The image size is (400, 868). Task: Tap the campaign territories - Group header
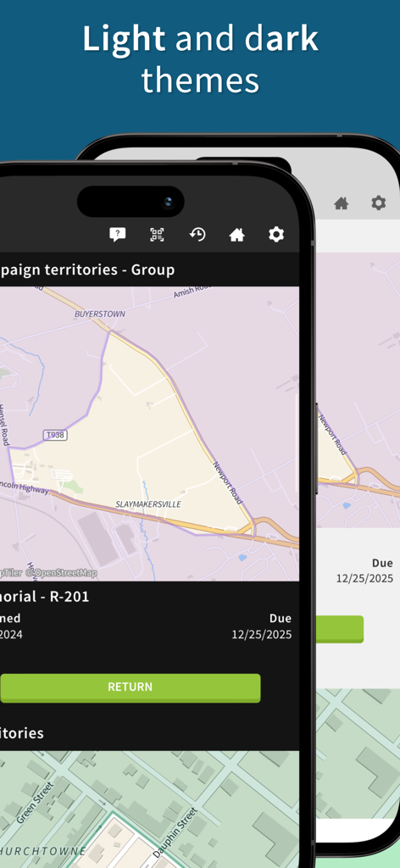click(87, 270)
